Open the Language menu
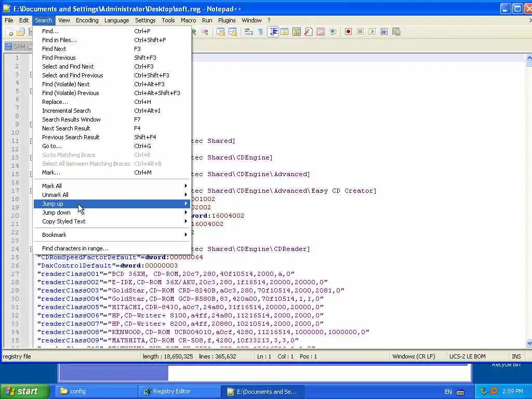The width and height of the screenshot is (532, 399). coord(116,20)
